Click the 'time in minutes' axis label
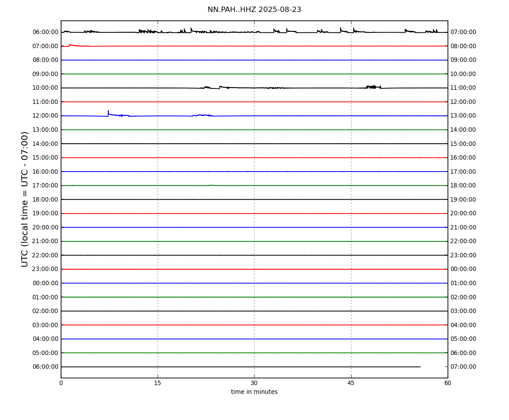Viewport: 509px width, 420px height. (x=254, y=392)
